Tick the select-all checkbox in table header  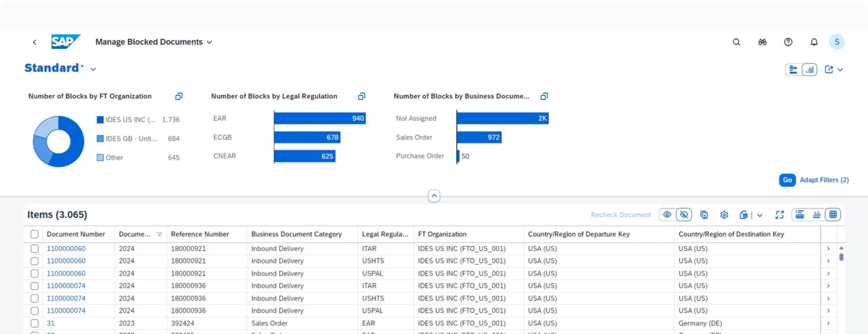tap(34, 234)
